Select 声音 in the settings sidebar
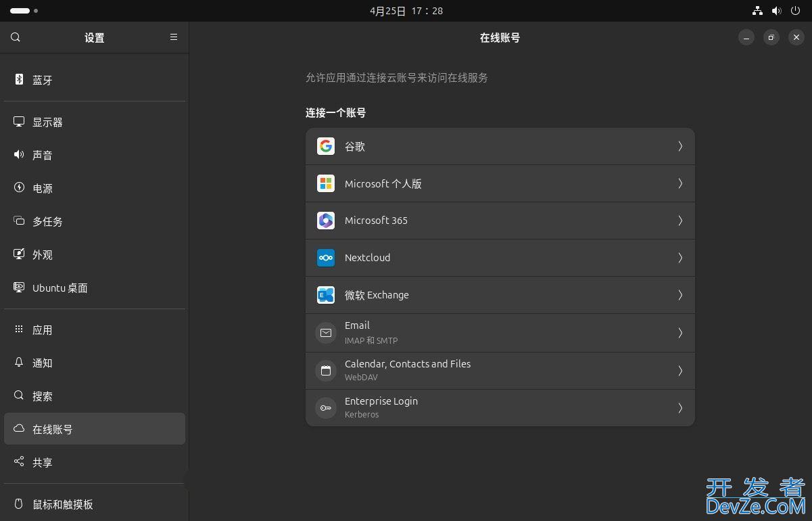Screen dimensions: 812x521 point(95,156)
